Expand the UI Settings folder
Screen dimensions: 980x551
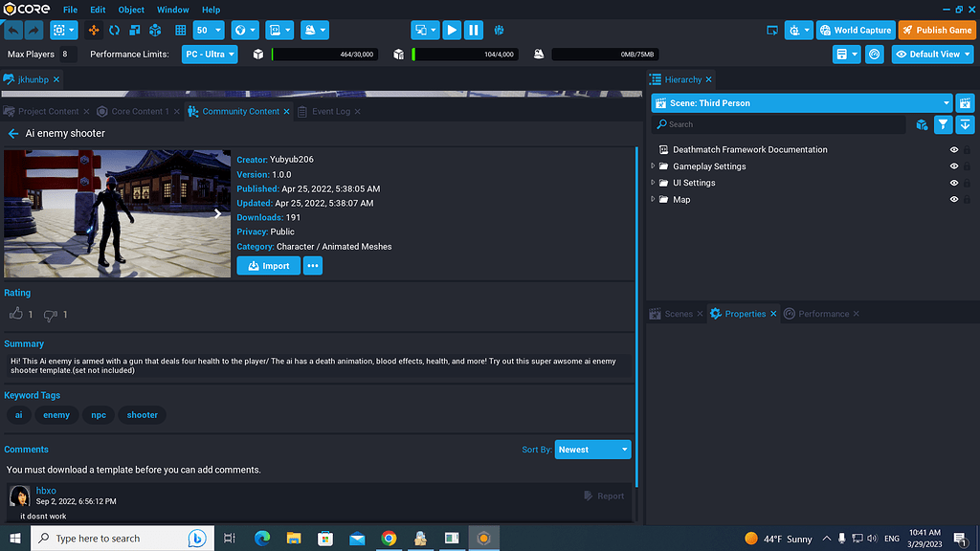(x=653, y=183)
